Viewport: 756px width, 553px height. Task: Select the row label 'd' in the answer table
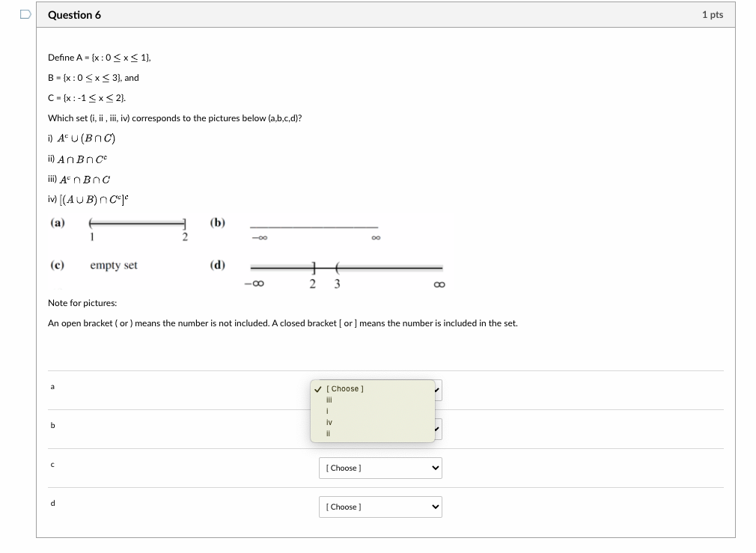click(52, 504)
